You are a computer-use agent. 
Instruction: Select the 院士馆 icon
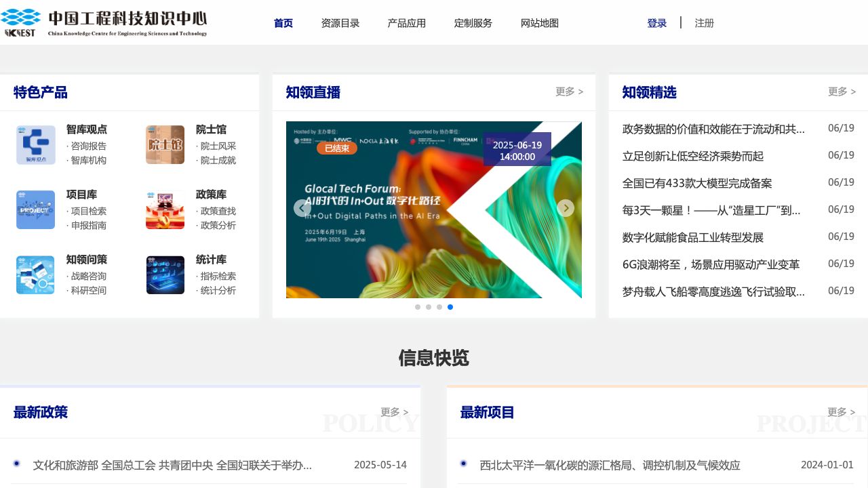[165, 144]
